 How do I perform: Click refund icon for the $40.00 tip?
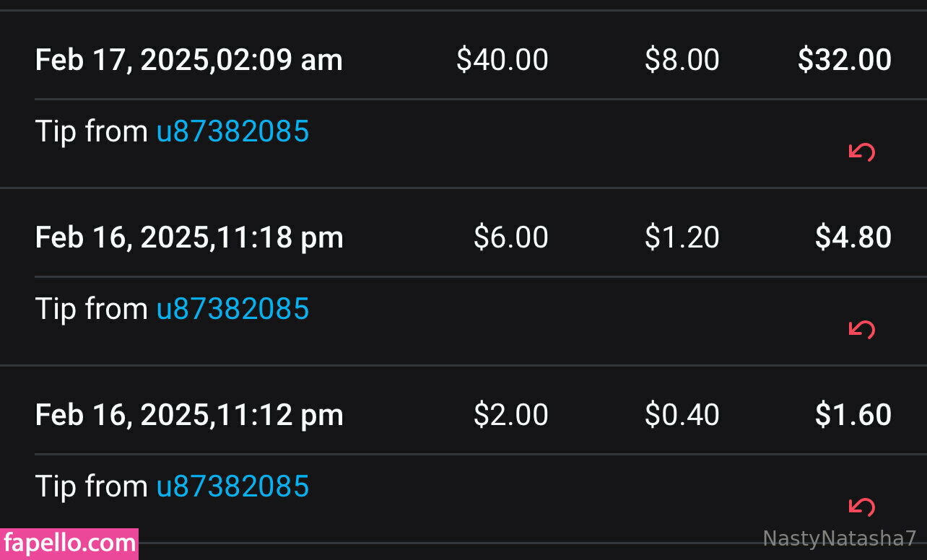pos(861,152)
